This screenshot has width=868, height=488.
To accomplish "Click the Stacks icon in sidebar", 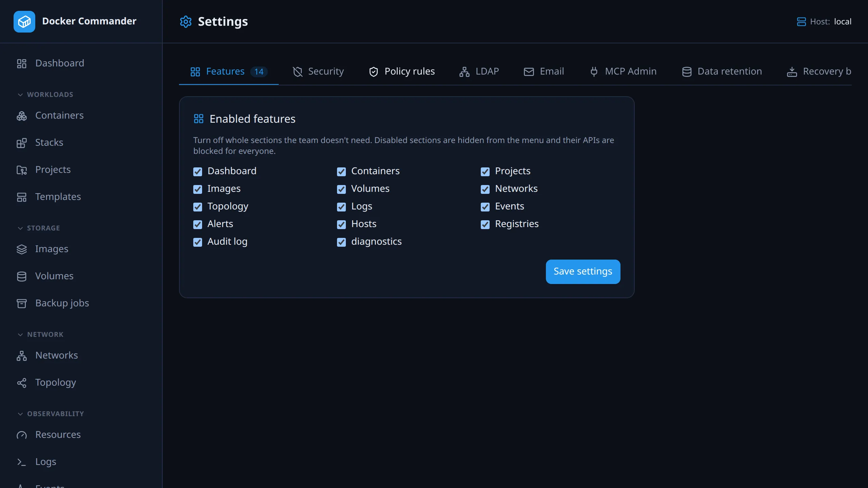I will pyautogui.click(x=22, y=143).
